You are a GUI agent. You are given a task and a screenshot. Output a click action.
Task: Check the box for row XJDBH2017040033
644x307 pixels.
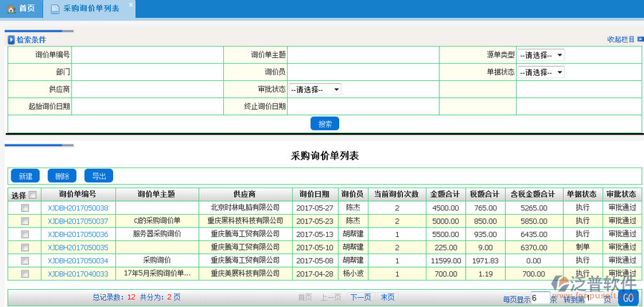[x=25, y=273]
